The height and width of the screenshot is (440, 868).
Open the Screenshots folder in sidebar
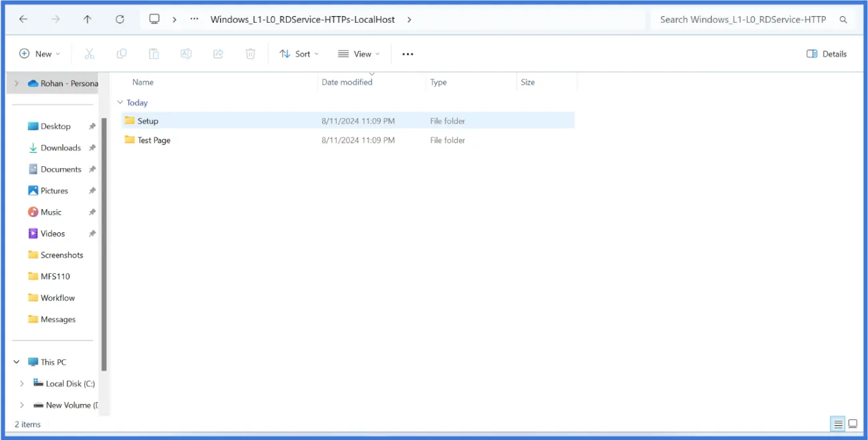point(55,255)
